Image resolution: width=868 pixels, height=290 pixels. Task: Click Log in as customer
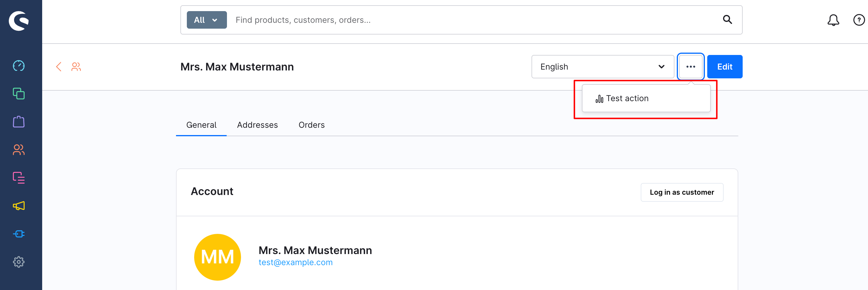[682, 192]
